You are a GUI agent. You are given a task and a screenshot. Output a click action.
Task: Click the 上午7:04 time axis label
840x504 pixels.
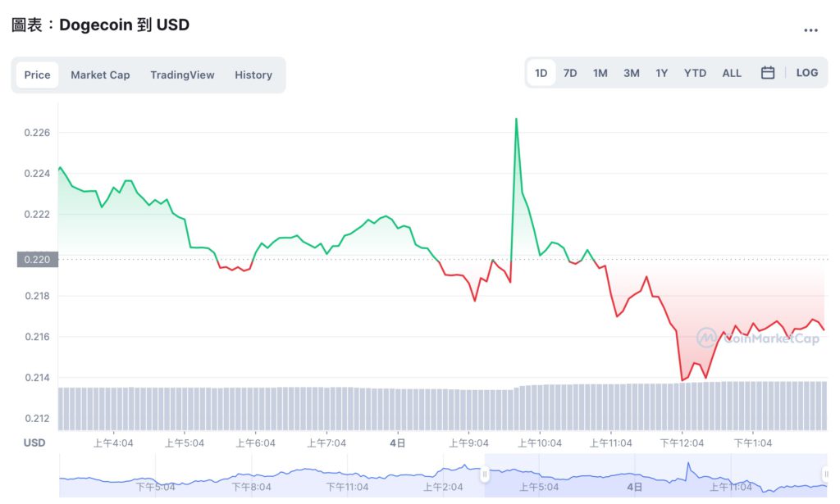click(x=326, y=443)
